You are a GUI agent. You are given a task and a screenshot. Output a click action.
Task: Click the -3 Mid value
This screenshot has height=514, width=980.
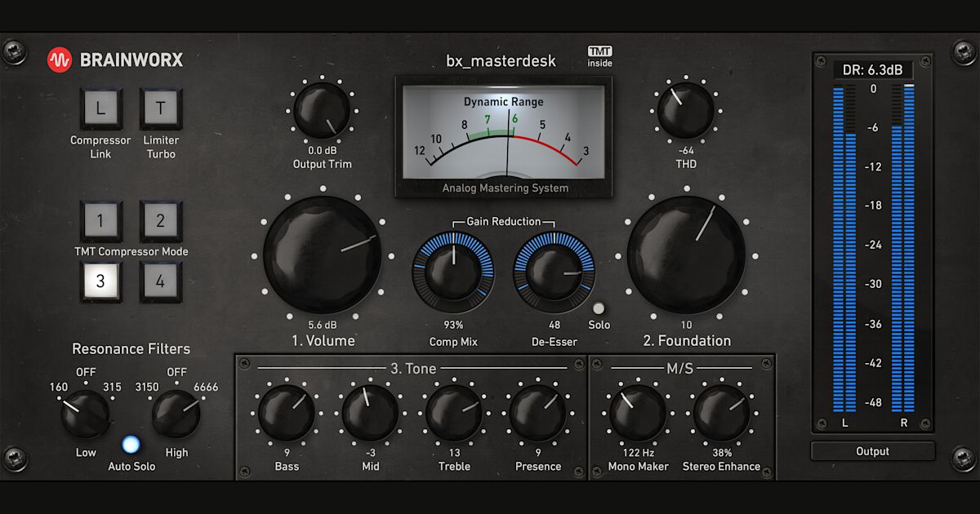click(x=370, y=453)
